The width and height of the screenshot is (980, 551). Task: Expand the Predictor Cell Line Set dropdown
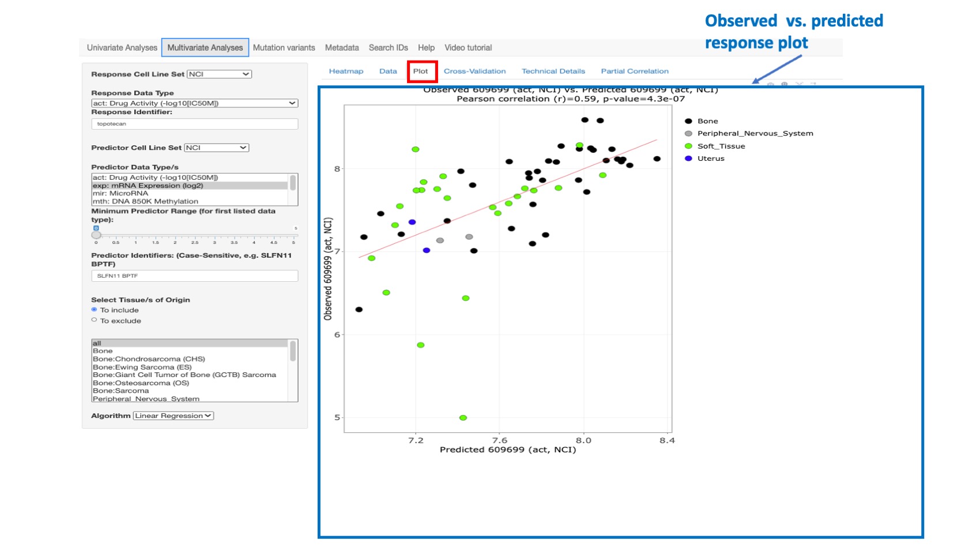[x=216, y=148]
